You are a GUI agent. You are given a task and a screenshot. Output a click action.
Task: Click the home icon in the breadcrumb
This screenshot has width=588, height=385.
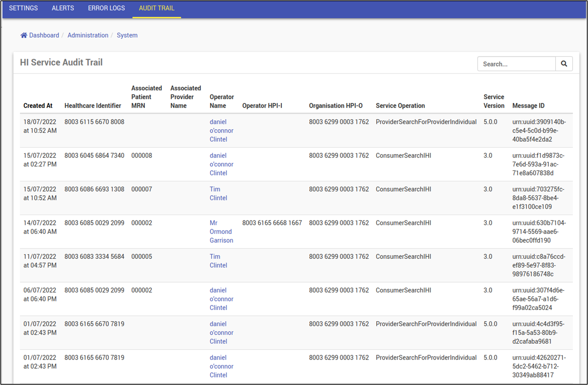(24, 35)
